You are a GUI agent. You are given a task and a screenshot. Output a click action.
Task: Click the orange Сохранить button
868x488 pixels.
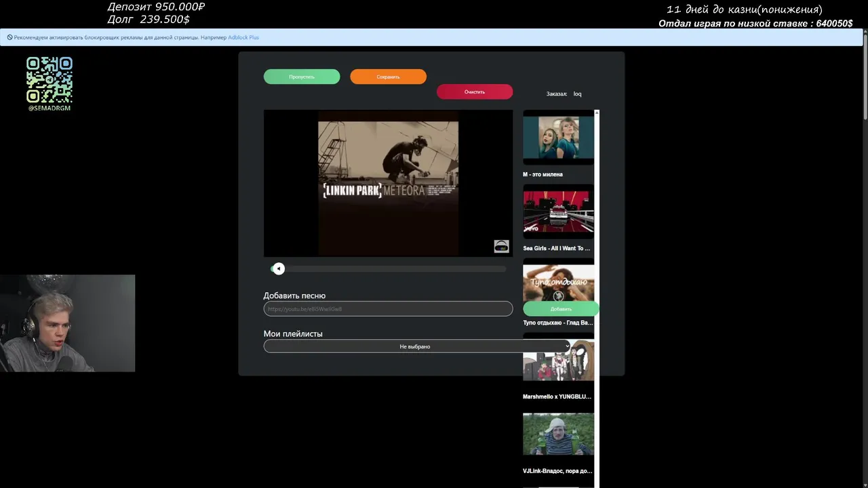(x=388, y=77)
